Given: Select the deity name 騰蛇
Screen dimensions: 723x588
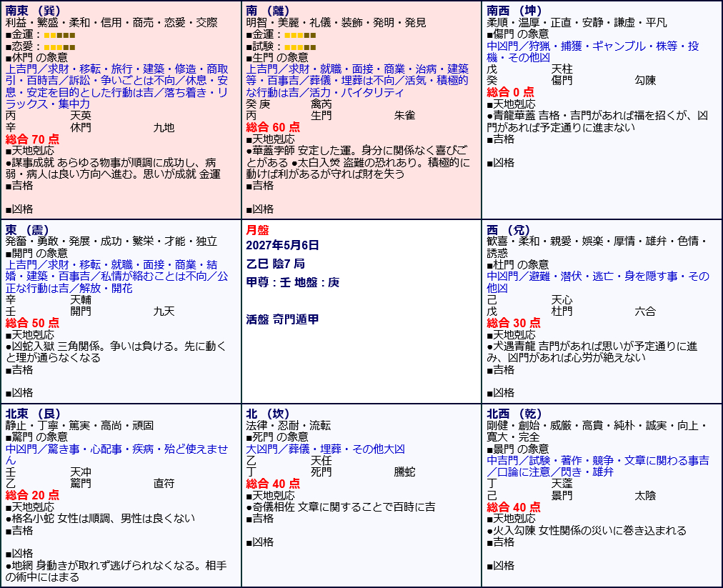Looking at the screenshot, I should click(x=404, y=472).
